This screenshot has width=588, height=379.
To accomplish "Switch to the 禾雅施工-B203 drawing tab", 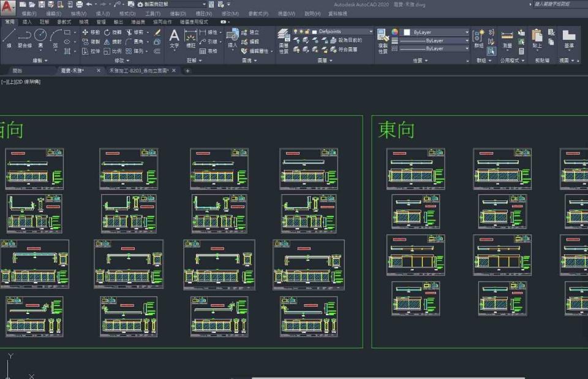I will coord(140,71).
